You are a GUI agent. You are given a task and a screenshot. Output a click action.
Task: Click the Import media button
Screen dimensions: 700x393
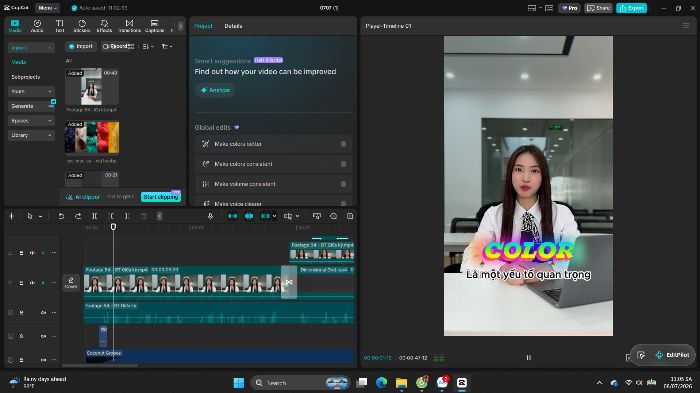click(x=81, y=46)
